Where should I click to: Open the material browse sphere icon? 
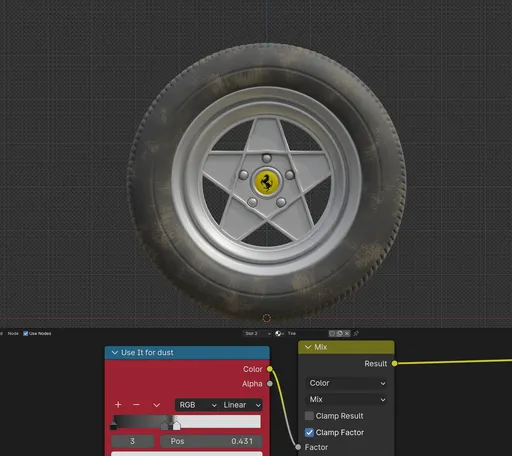click(279, 333)
